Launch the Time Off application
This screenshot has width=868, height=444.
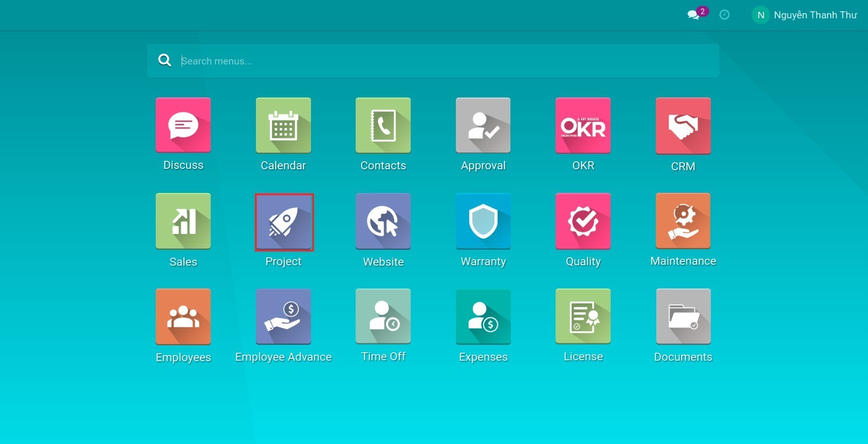[x=383, y=316]
